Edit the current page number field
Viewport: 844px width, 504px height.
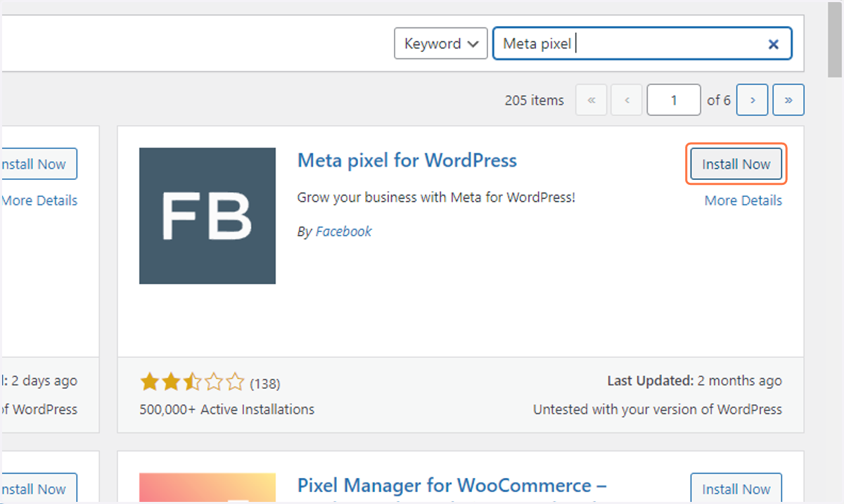point(674,100)
